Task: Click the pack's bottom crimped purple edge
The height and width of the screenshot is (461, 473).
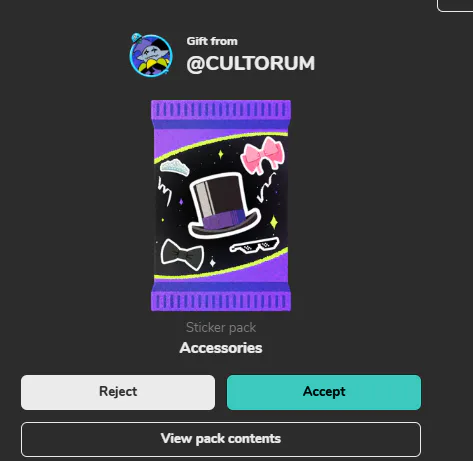Action: 221,301
